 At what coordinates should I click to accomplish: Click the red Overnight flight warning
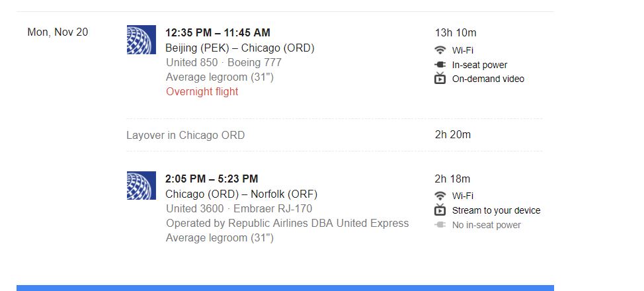click(202, 91)
